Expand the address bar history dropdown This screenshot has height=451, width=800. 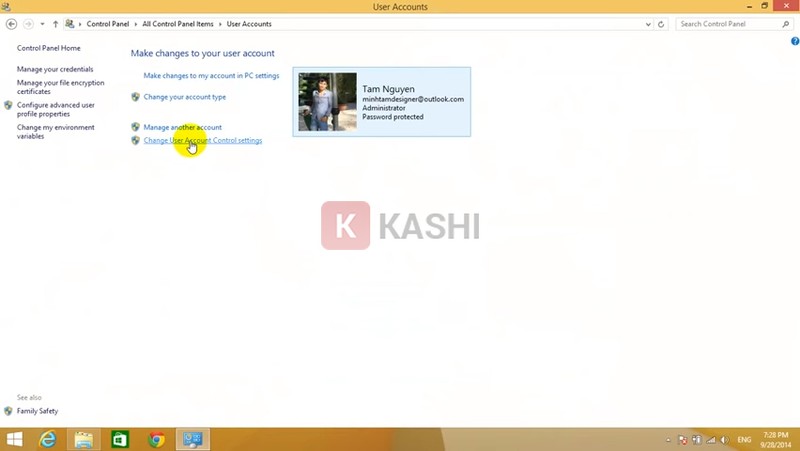pyautogui.click(x=648, y=24)
